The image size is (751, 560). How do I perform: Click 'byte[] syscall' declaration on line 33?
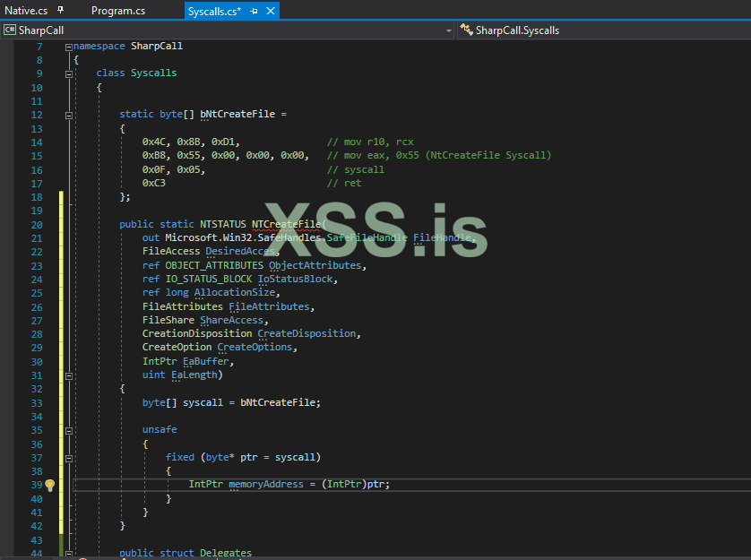[x=183, y=402]
